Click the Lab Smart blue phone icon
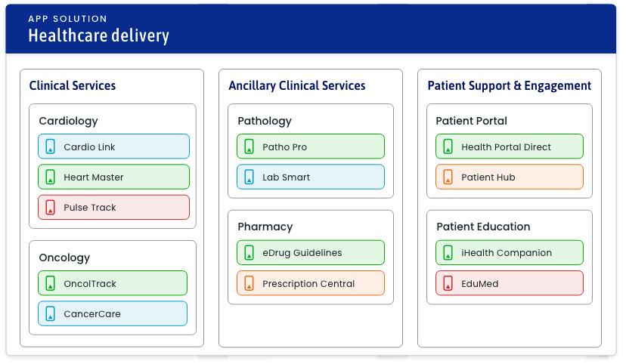The width and height of the screenshot is (626, 364). (249, 177)
